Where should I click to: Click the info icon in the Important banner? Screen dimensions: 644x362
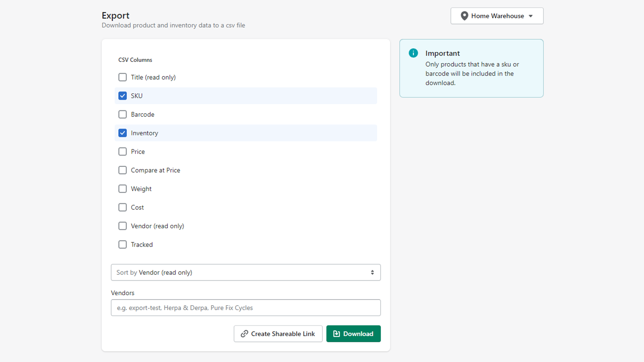coord(413,53)
